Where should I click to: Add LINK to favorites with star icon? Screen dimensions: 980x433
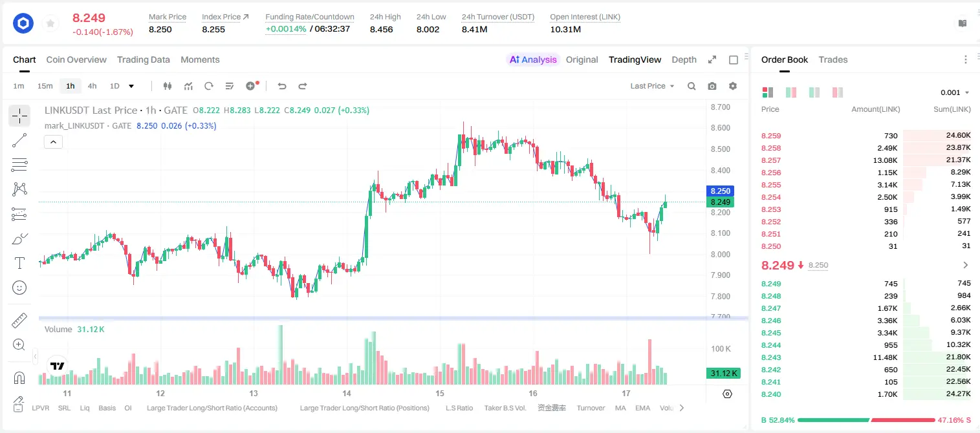point(50,24)
